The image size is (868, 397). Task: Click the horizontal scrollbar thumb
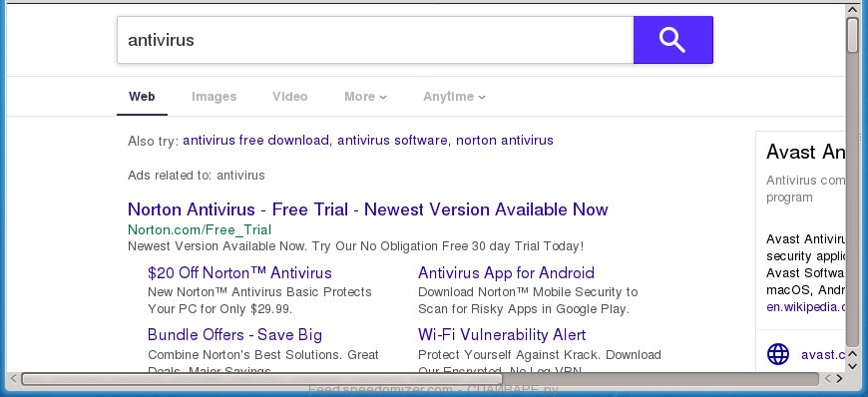point(261,379)
